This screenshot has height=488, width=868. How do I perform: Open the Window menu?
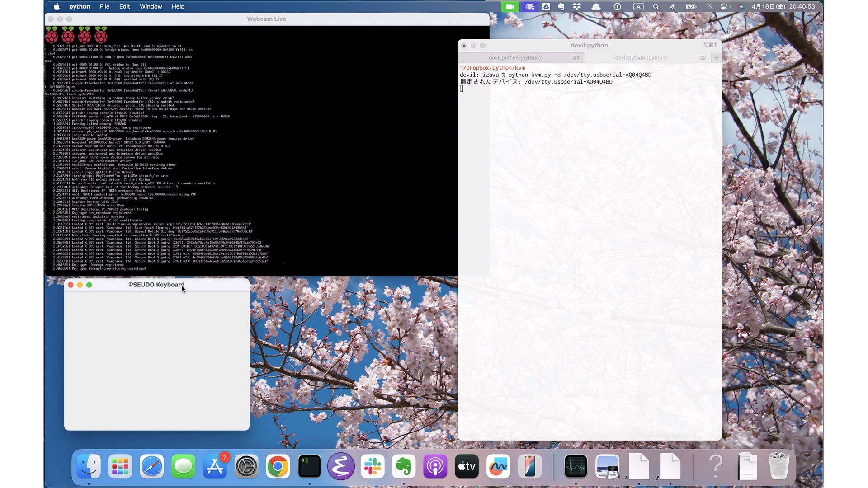[151, 6]
